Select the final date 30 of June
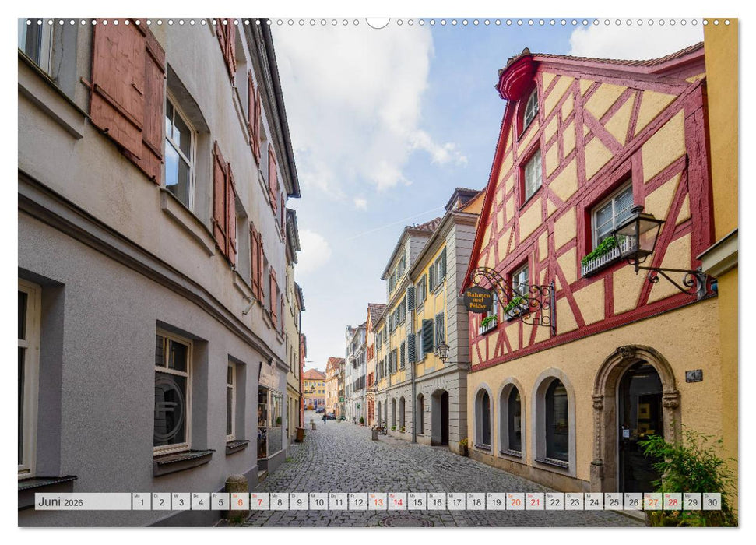Image resolution: width=756 pixels, height=545 pixels. (x=713, y=501)
